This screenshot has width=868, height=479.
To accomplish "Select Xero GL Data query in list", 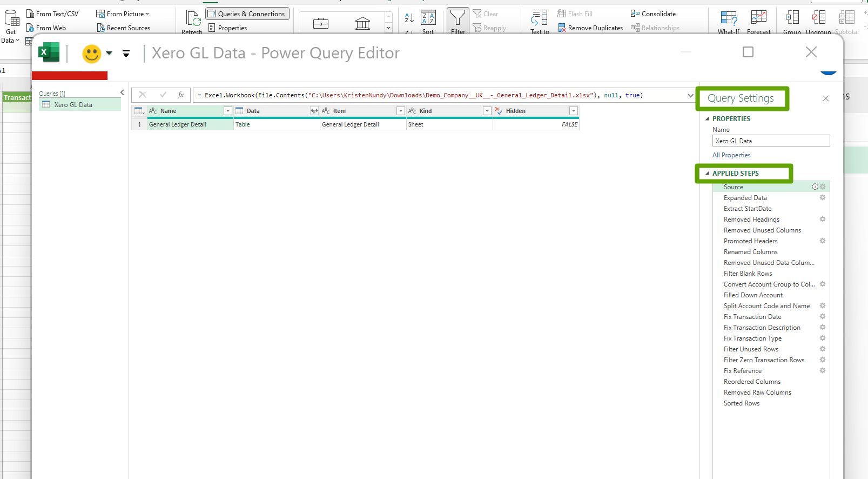I will click(x=80, y=105).
